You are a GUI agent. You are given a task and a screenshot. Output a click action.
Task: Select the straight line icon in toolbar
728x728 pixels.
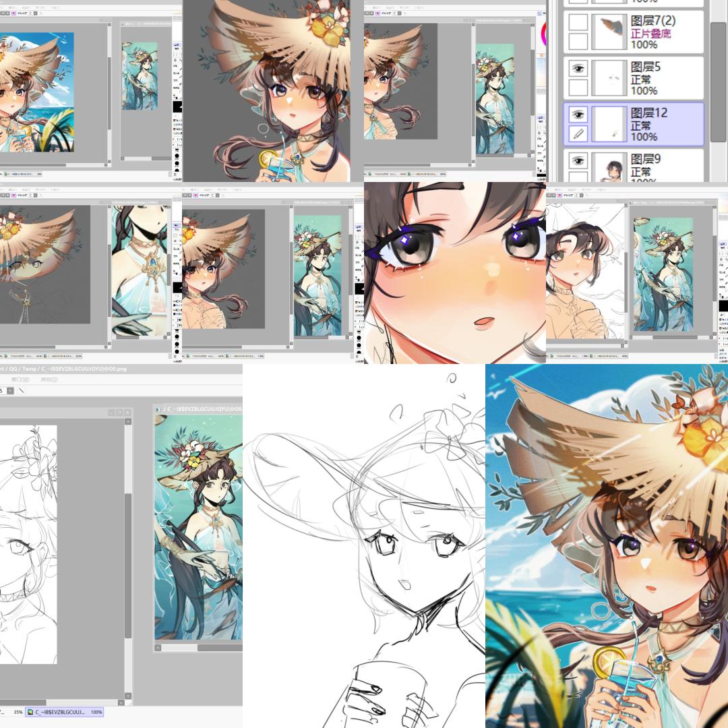coord(21,391)
